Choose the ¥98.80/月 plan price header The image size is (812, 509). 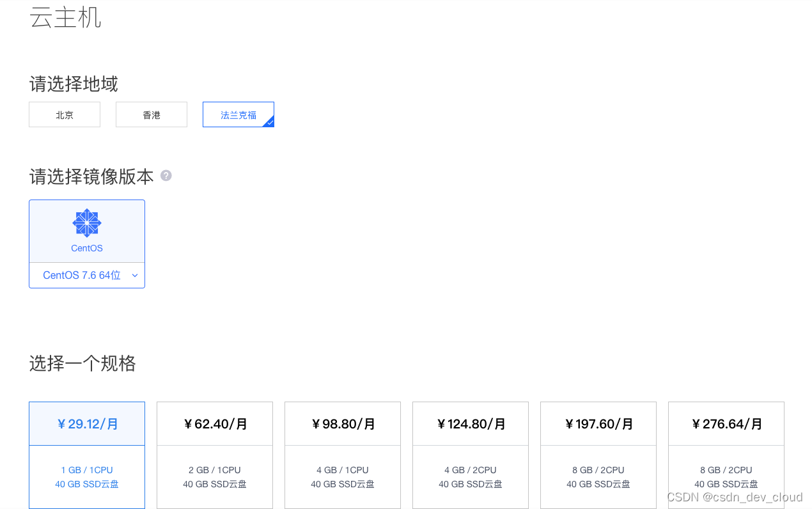(343, 423)
